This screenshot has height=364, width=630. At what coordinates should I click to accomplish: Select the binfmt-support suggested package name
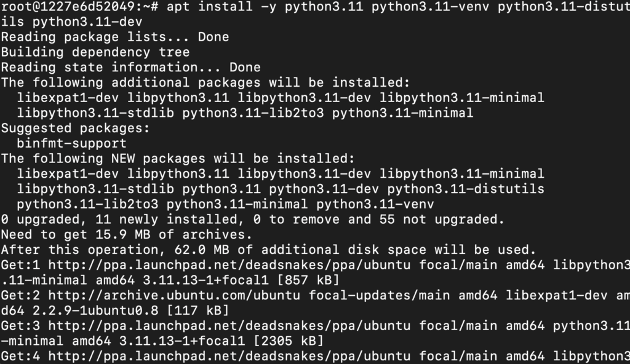72,143
